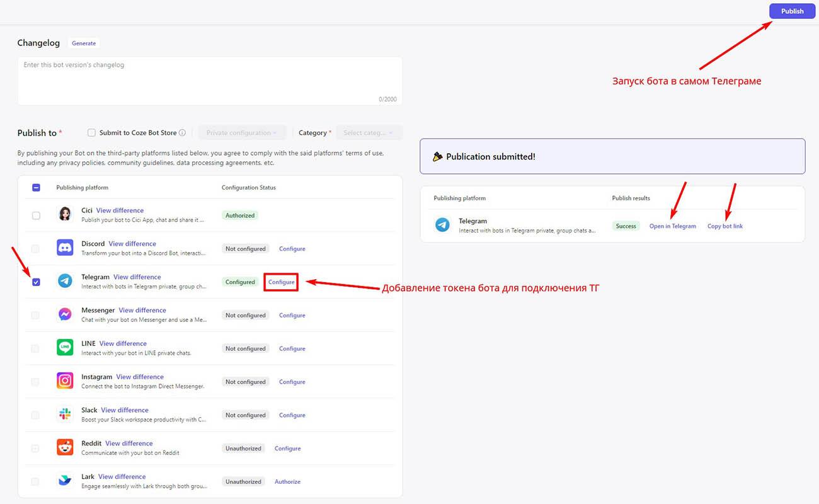This screenshot has height=504, width=819.
Task: Click the Publication submitted! banner
Action: 612,156
